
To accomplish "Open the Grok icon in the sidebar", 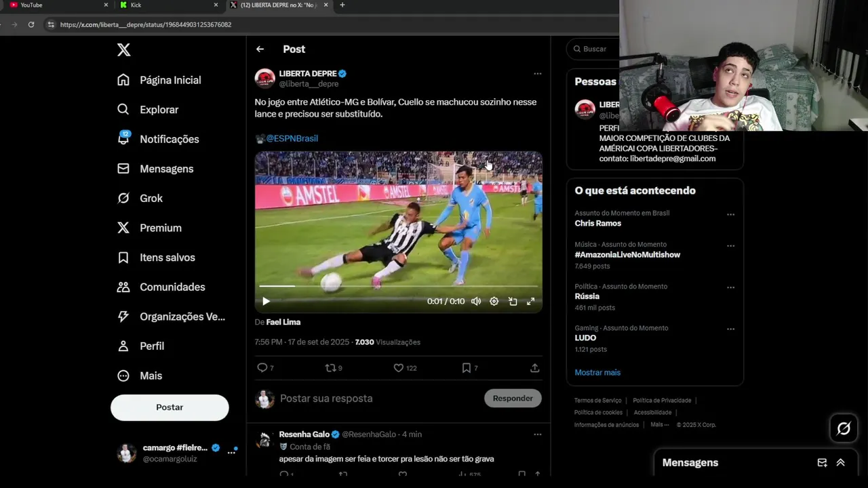I will (x=123, y=198).
